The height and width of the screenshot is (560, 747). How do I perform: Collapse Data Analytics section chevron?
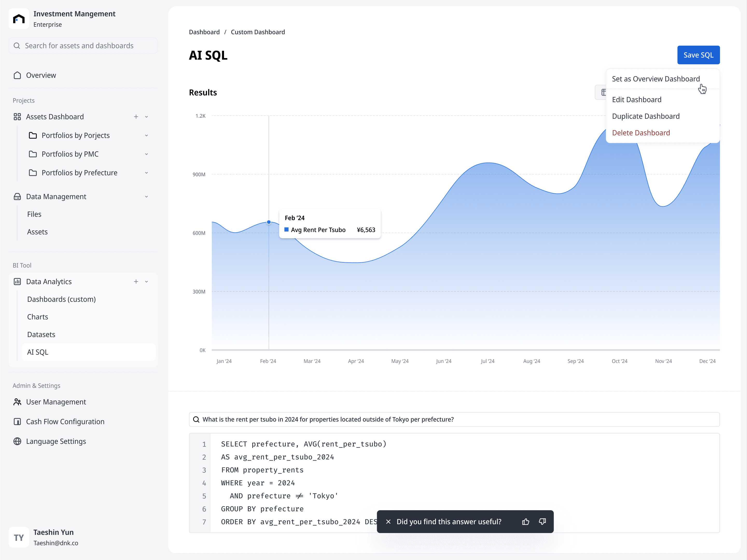point(146,281)
